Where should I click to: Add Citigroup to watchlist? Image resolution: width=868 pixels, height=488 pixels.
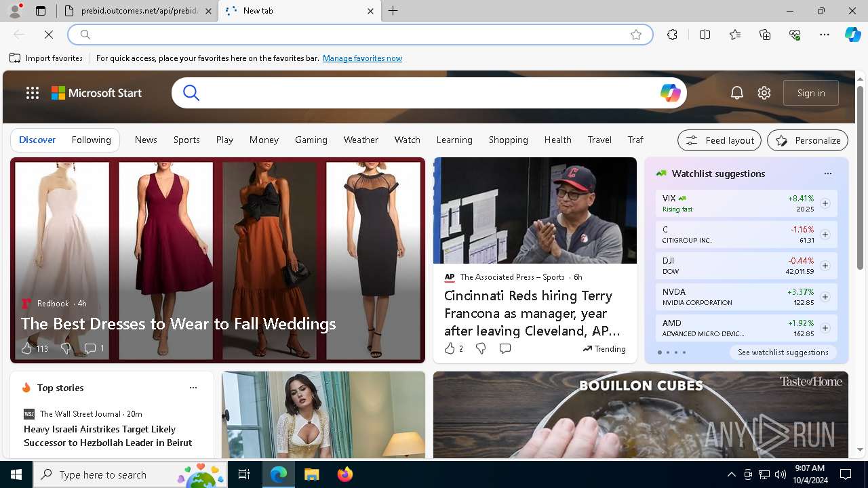click(x=825, y=235)
